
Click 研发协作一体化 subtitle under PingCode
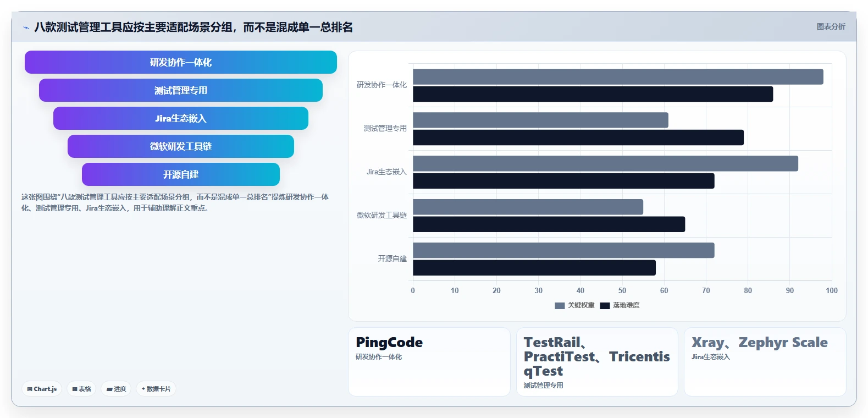pos(379,357)
